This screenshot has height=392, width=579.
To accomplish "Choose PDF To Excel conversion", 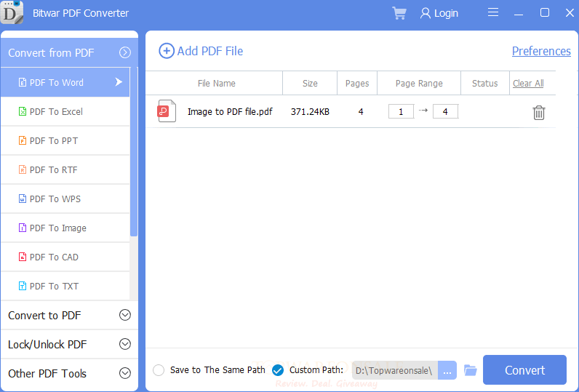I will (65, 111).
